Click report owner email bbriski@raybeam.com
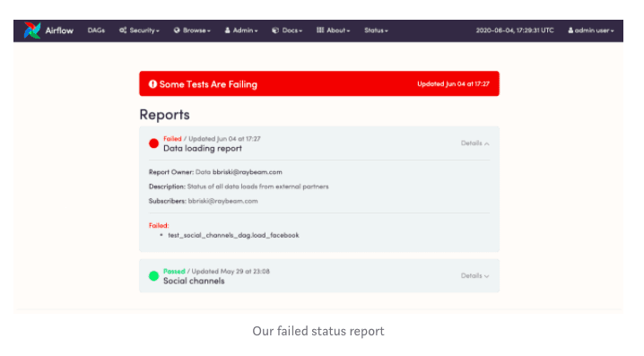This screenshot has height=356, width=644. click(248, 172)
